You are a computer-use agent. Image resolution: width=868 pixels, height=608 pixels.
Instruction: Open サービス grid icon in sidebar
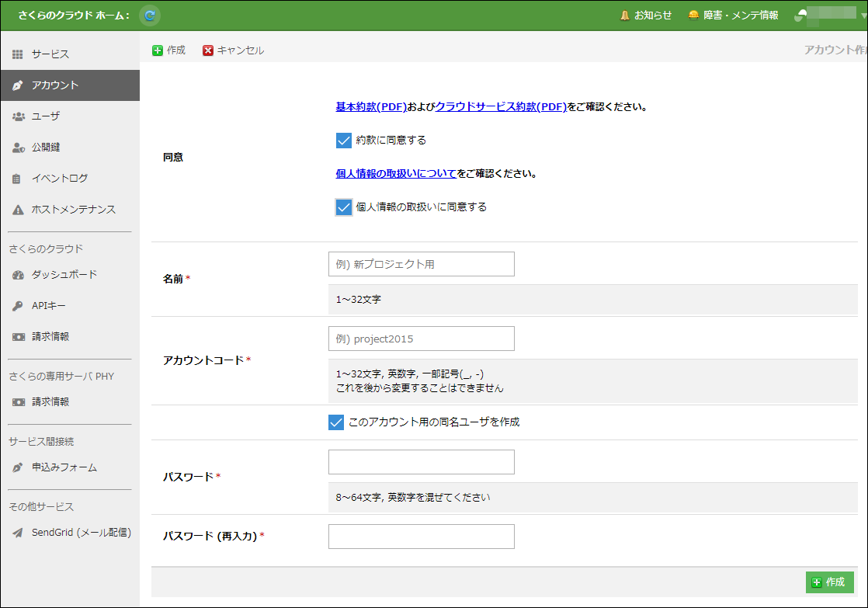pos(18,54)
